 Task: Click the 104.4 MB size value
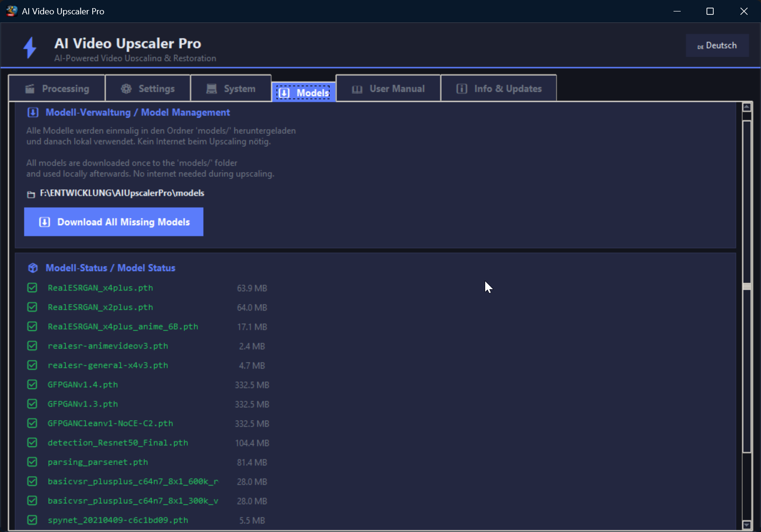[x=252, y=443]
